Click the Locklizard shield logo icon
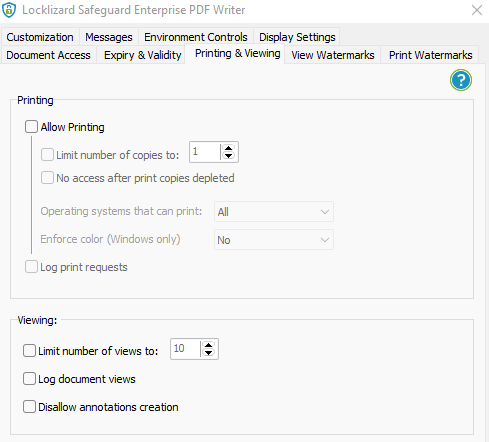Viewport: 489px width, 442px height. [x=9, y=10]
